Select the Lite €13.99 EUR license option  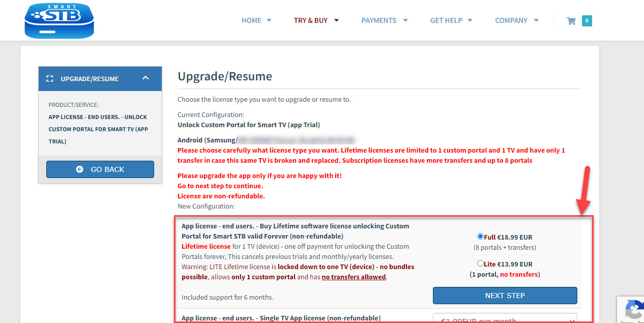point(480,263)
